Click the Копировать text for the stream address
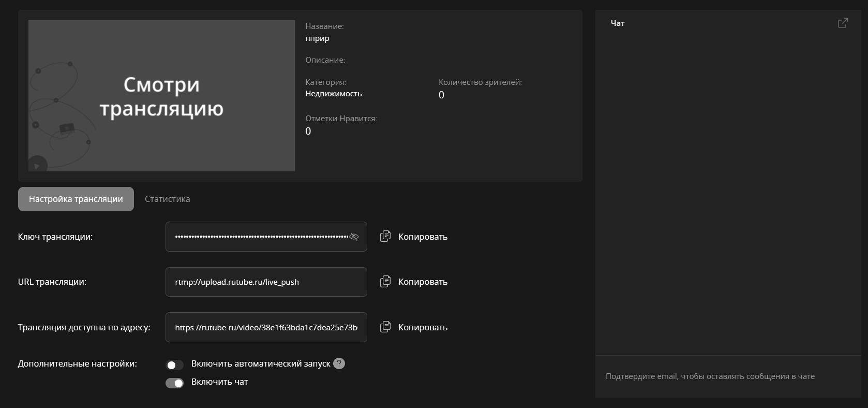868x408 pixels. point(423,327)
